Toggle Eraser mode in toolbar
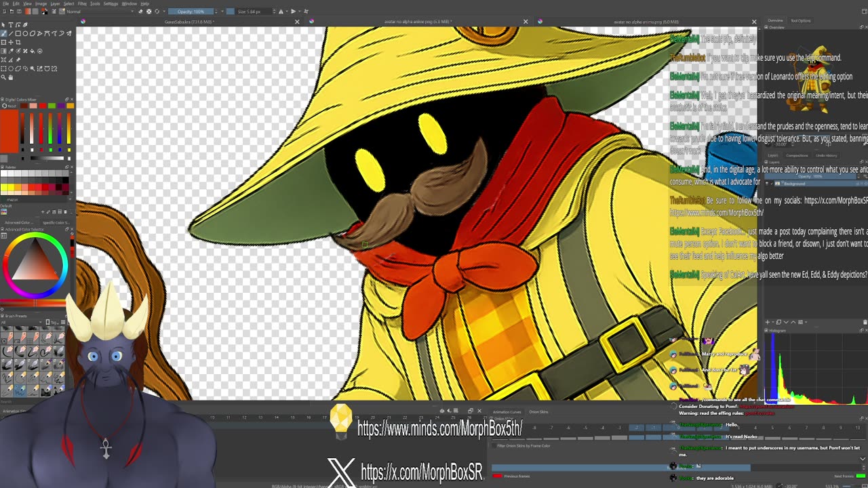Viewport: 868px width, 488px height. (140, 12)
